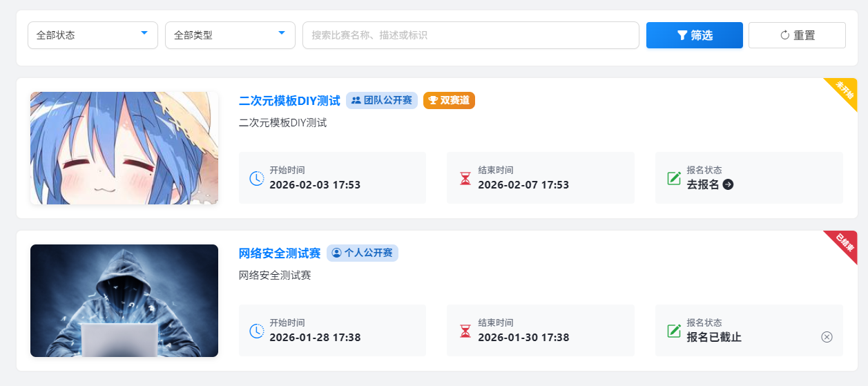The image size is (868, 386).
Task: Select the 个人公开赛 tag badge
Action: pyautogui.click(x=363, y=253)
